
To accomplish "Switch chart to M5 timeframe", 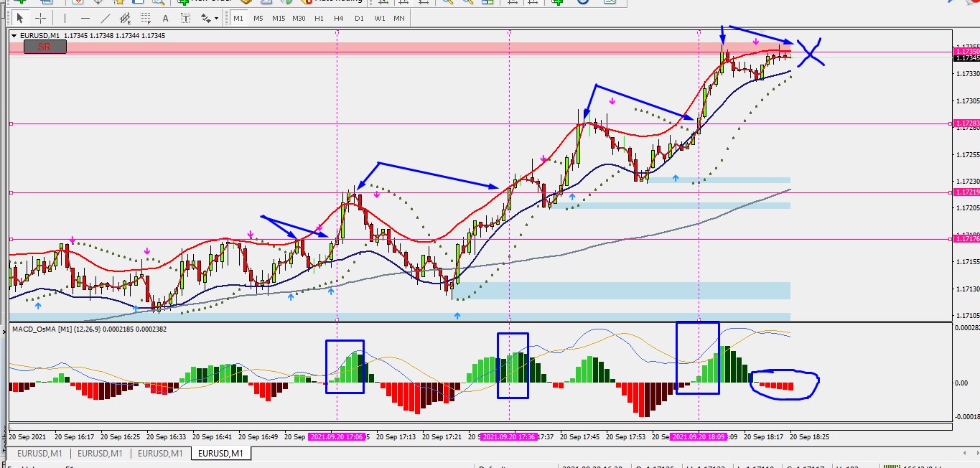I will 258,18.
